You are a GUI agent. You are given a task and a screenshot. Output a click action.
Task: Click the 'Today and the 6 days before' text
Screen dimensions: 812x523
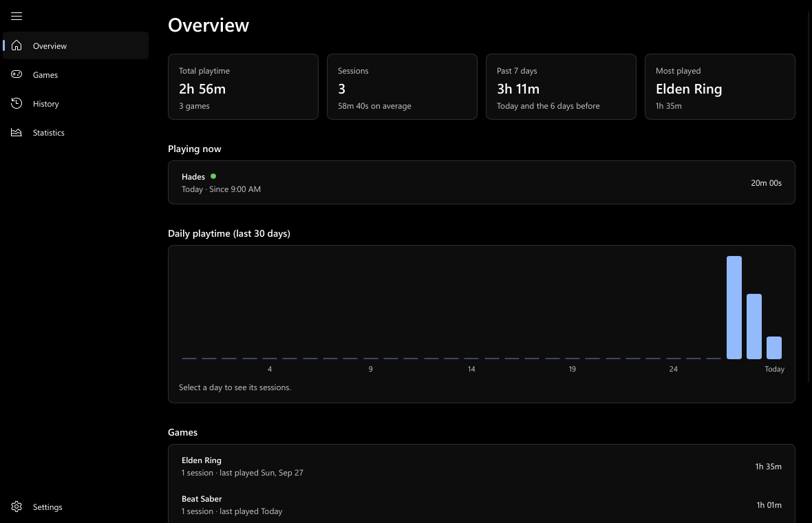click(x=548, y=106)
